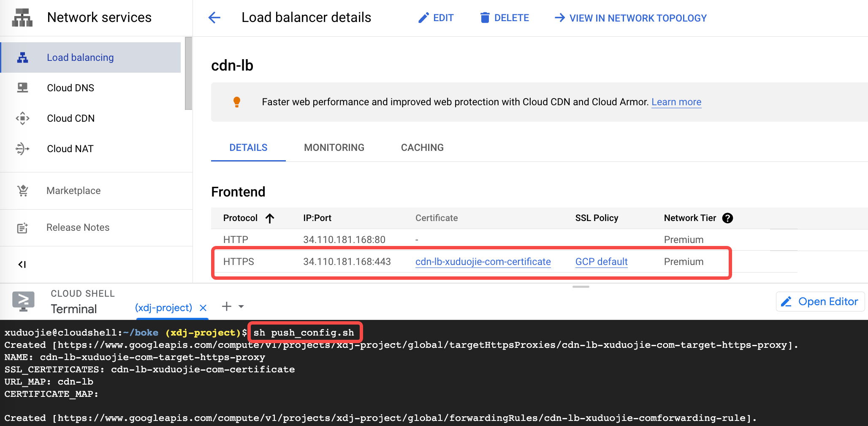
Task: Click the Cloud Shell terminal icon
Action: (23, 301)
